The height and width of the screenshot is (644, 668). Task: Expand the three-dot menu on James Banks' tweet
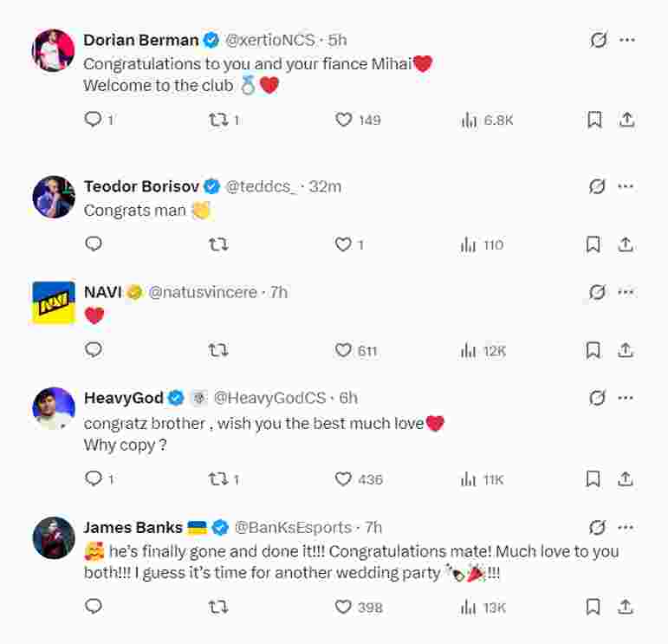(x=626, y=527)
